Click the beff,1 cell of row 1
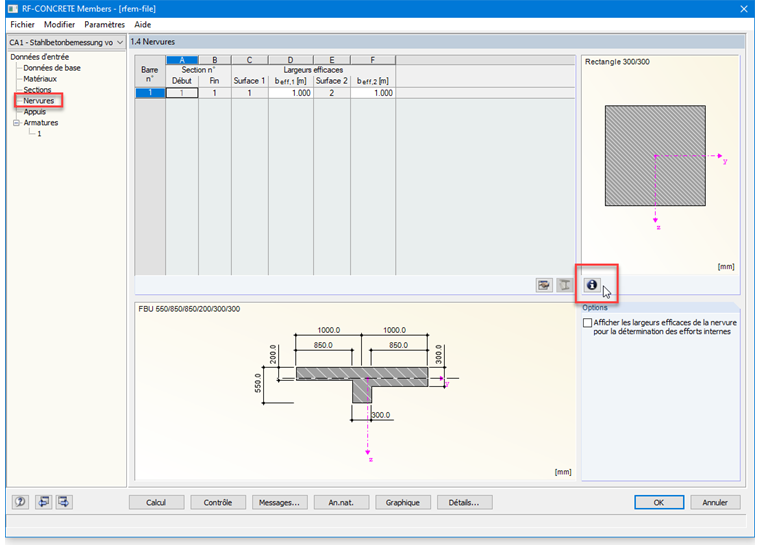760x545 pixels. pos(291,93)
